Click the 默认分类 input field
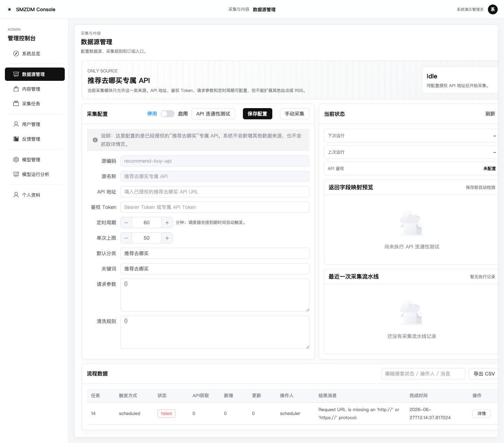The height and width of the screenshot is (443, 504). [215, 253]
